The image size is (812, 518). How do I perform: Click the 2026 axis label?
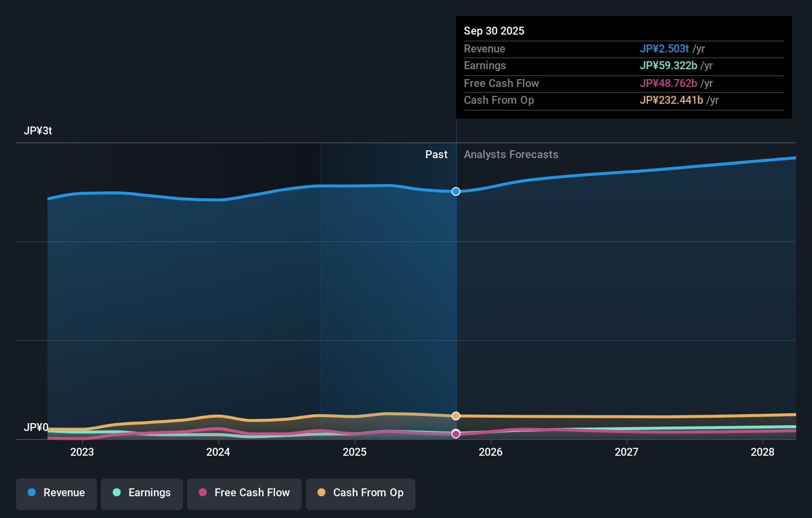pos(491,452)
